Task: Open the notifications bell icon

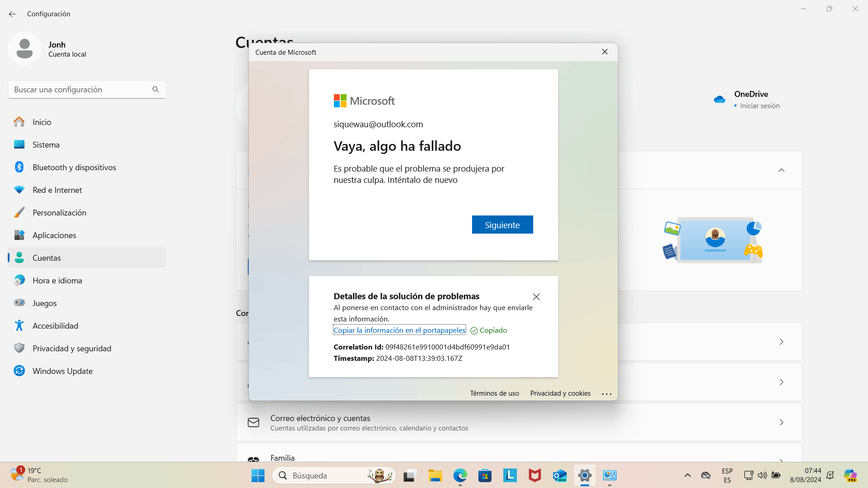Action: (830, 475)
